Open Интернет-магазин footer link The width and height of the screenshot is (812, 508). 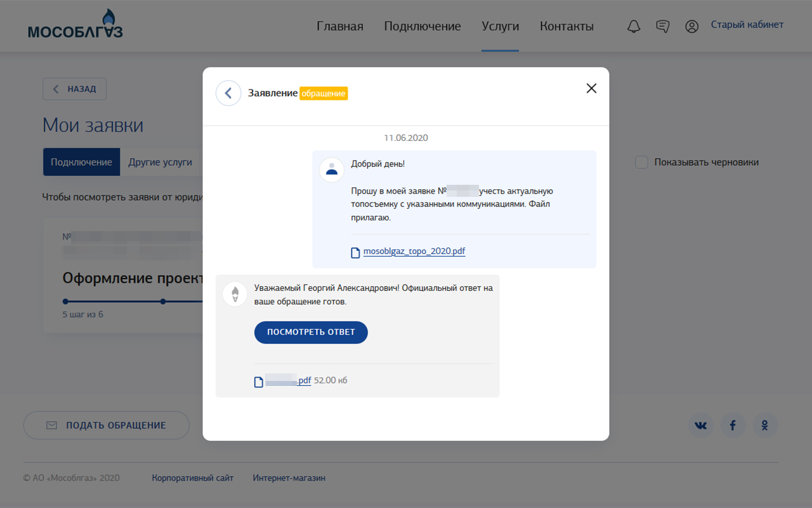[x=289, y=478]
